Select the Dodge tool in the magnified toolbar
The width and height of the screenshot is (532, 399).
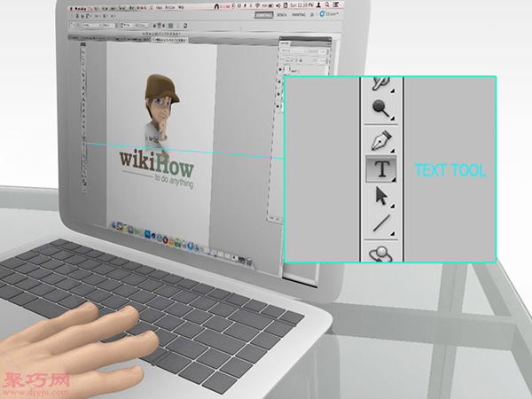pos(381,109)
